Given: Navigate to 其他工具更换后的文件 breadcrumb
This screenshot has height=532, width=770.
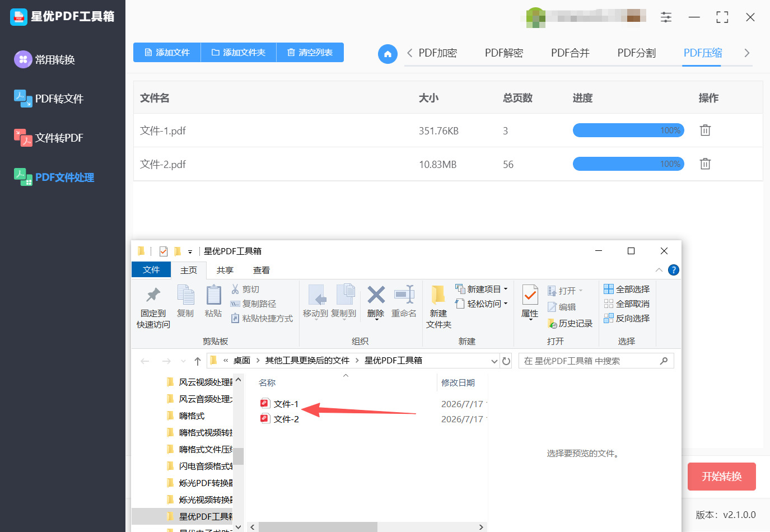Looking at the screenshot, I should click(x=307, y=361).
